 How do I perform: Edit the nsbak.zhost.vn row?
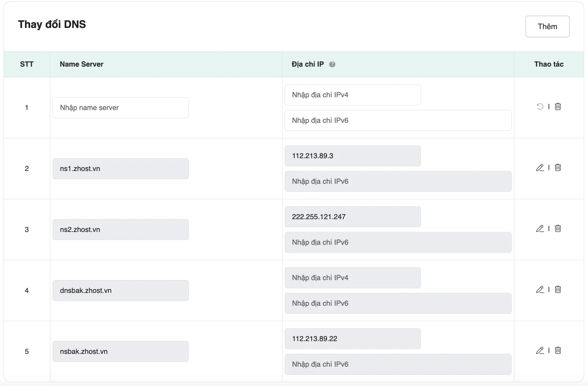pyautogui.click(x=540, y=350)
